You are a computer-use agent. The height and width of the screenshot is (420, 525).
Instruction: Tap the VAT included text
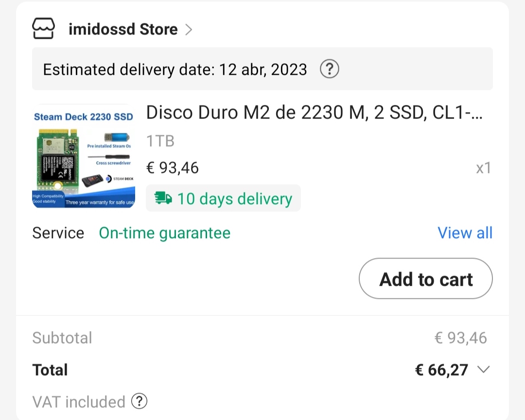tap(79, 402)
